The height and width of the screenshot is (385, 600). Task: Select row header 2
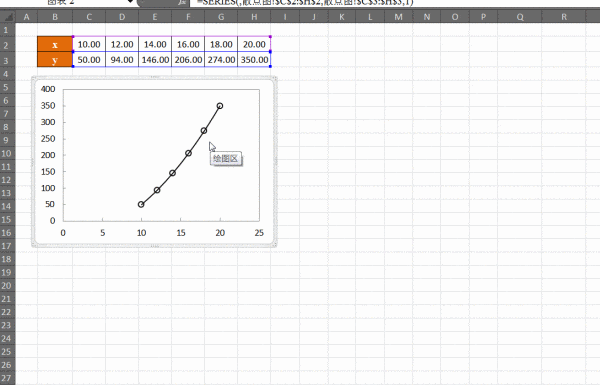pyautogui.click(x=6, y=45)
